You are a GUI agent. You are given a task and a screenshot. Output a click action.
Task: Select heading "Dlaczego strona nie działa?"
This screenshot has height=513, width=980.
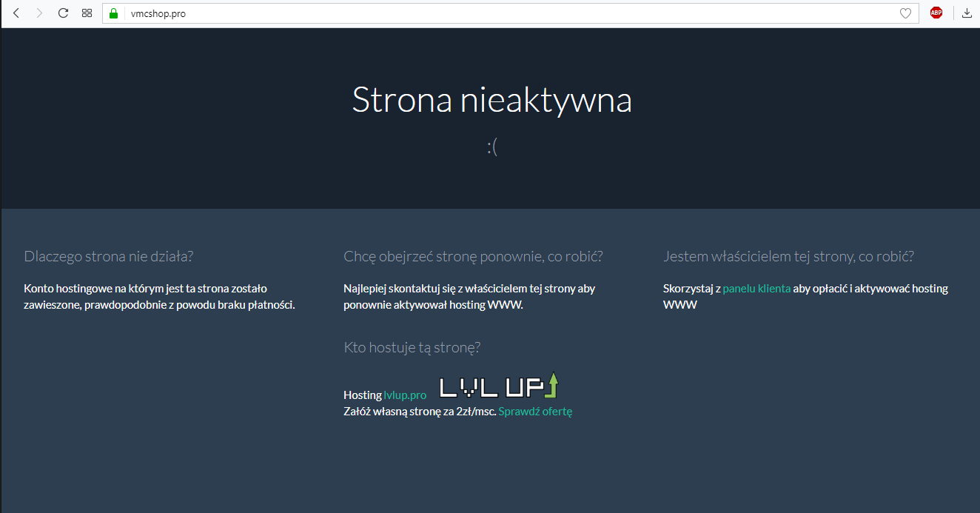pos(109,257)
